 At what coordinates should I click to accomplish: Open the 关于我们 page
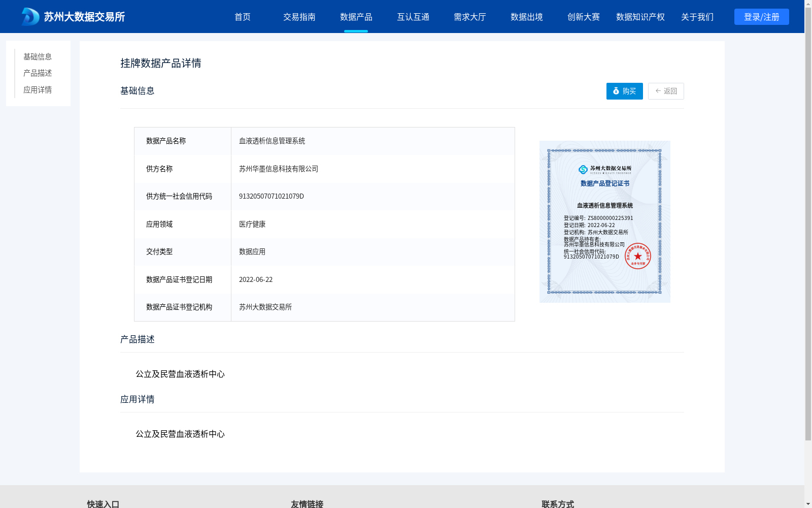pyautogui.click(x=697, y=17)
